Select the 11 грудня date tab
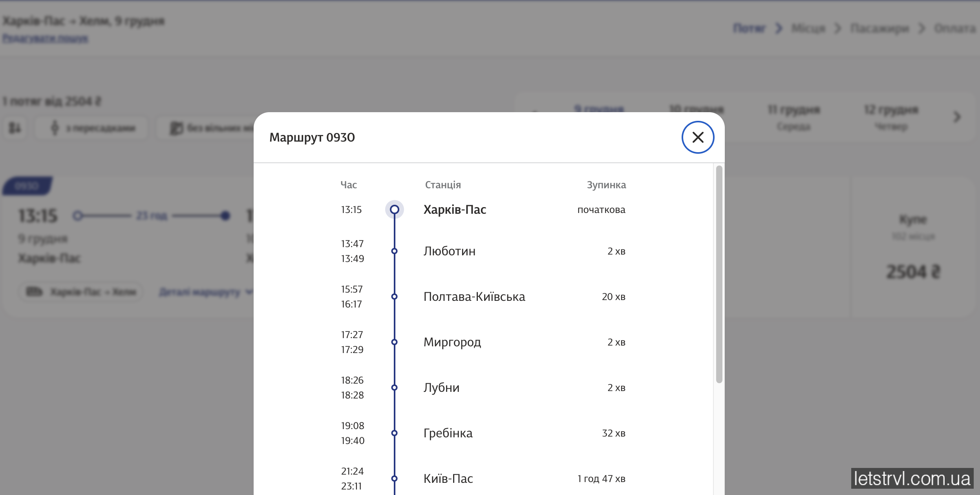980x495 pixels. tap(794, 117)
